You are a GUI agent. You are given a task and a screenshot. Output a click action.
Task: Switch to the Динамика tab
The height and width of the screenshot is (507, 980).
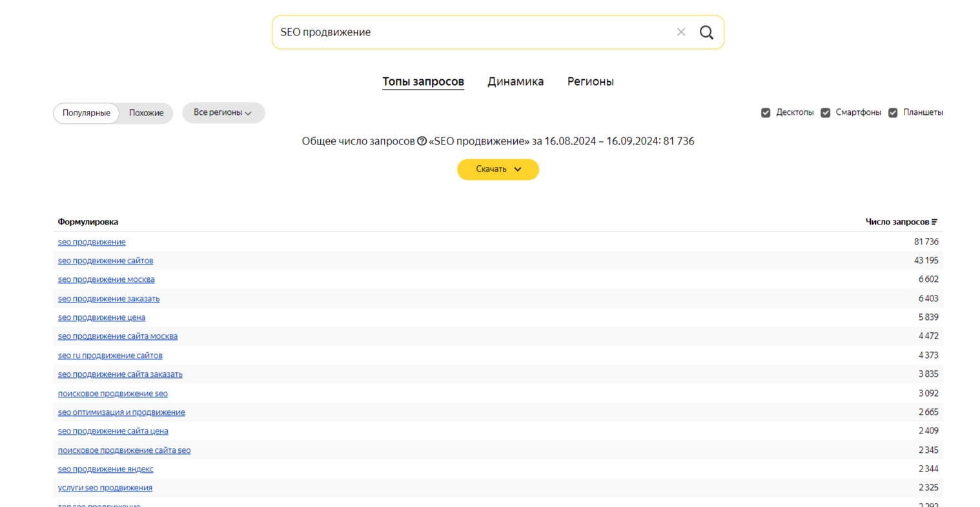coord(515,82)
